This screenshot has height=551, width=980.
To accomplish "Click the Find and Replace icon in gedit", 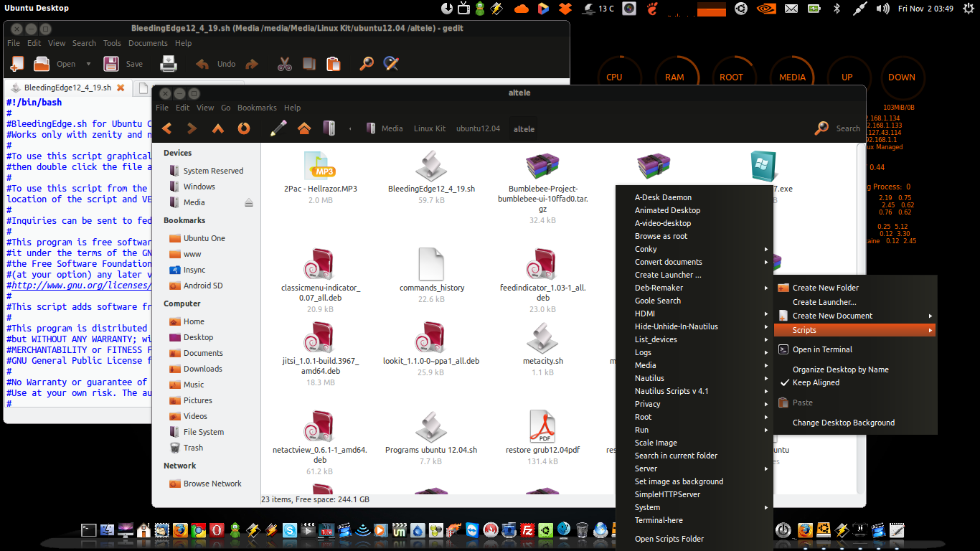I will [391, 64].
